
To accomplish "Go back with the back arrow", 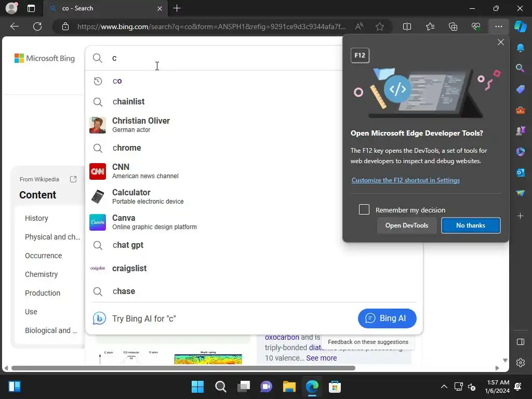I will click(x=15, y=26).
